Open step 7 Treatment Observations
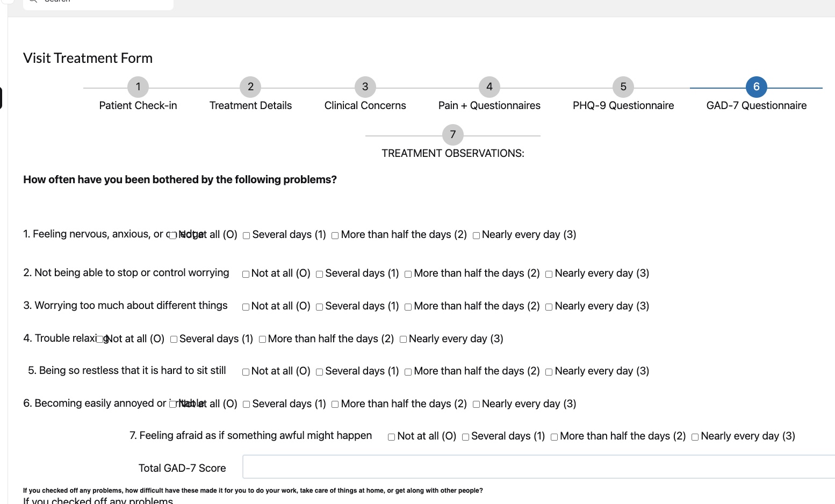This screenshot has width=835, height=504. 452,135
